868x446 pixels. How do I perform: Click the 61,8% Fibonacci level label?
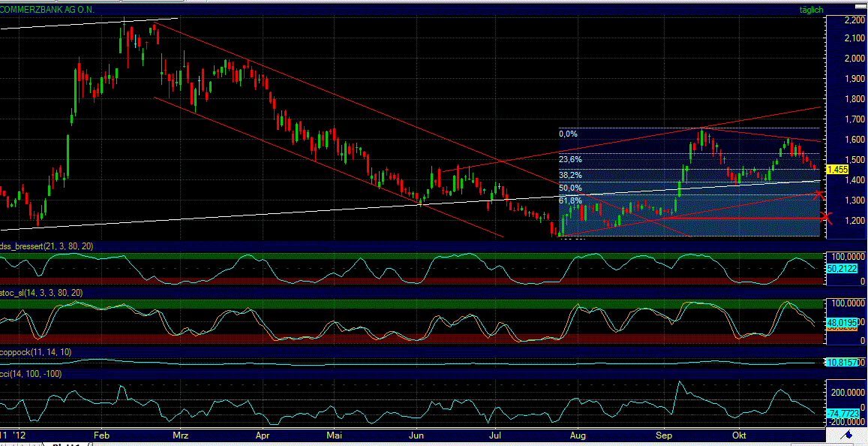569,200
